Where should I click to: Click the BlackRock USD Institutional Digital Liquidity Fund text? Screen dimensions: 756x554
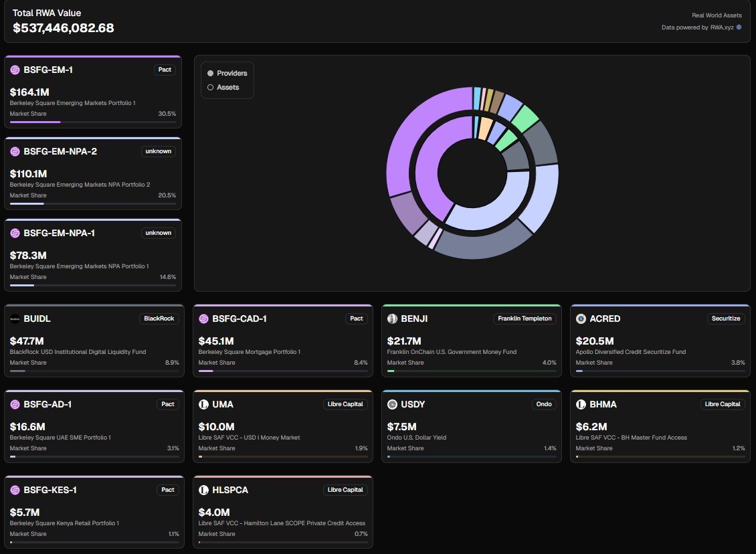point(78,352)
